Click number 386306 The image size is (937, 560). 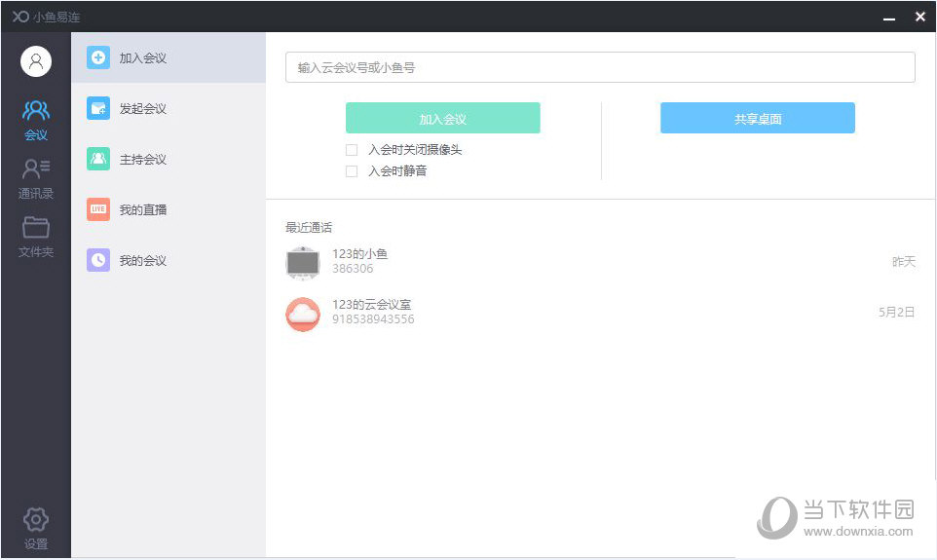point(353,269)
